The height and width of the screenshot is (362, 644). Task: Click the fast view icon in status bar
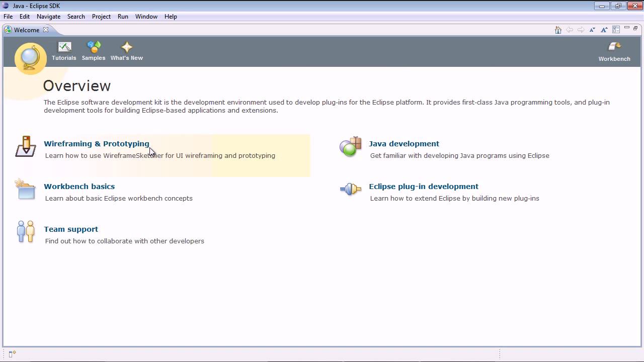13,354
